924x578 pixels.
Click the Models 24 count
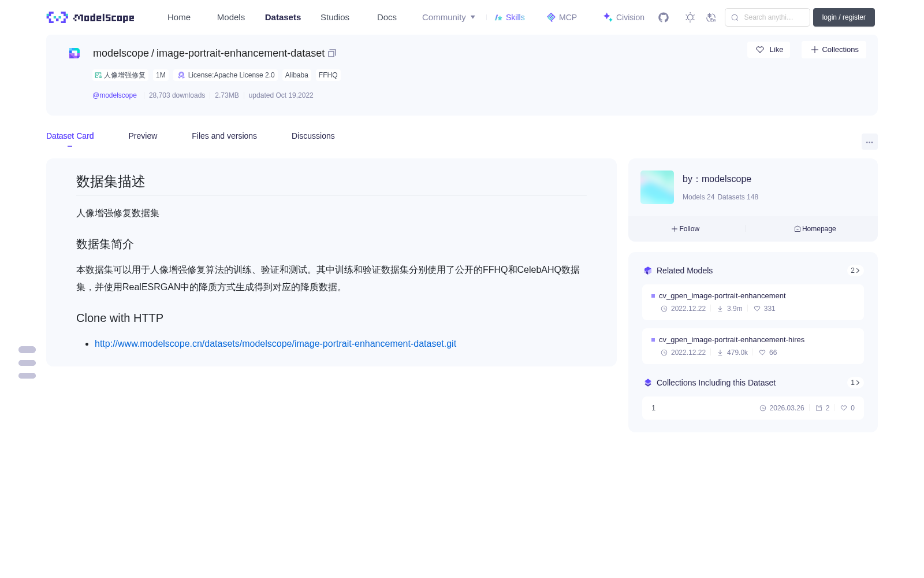pos(698,197)
